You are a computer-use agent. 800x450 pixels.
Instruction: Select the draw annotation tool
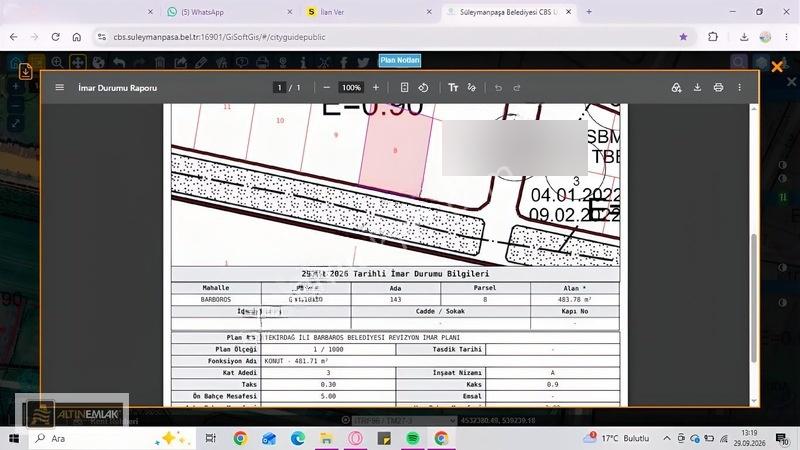pos(472,88)
